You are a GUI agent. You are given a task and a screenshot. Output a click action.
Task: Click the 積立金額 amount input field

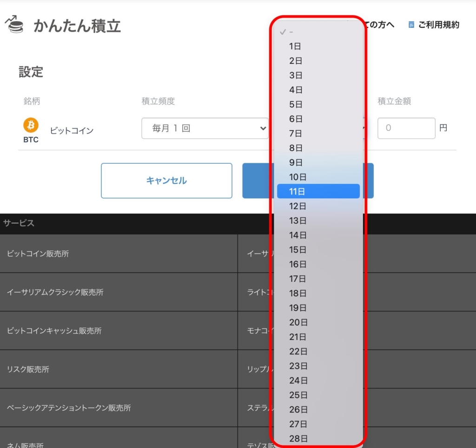click(406, 128)
